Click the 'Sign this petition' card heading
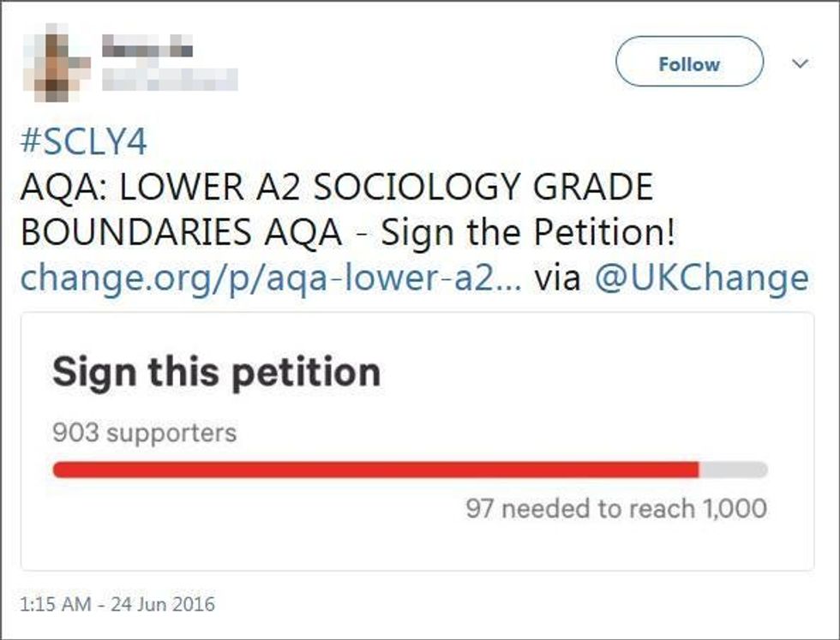This screenshot has width=840, height=640. pos(216,372)
